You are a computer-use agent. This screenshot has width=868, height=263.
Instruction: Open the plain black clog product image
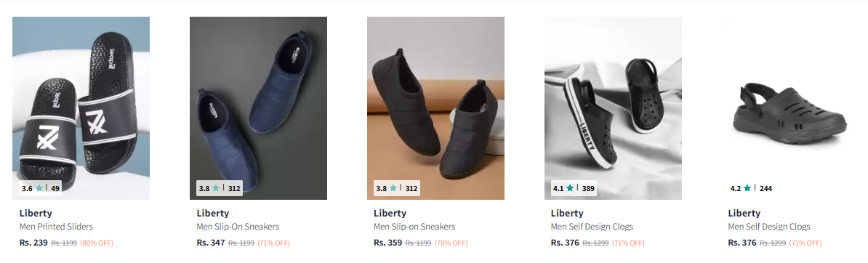[x=790, y=108]
